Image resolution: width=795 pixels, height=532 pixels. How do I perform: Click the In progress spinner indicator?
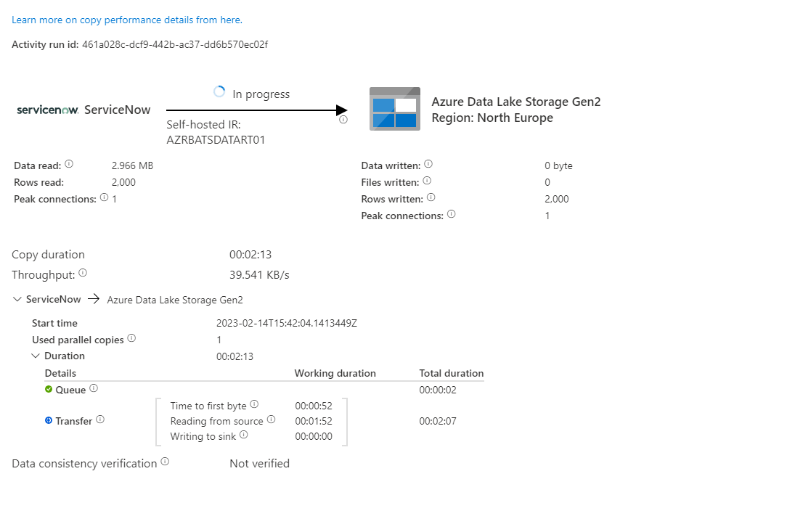219,91
